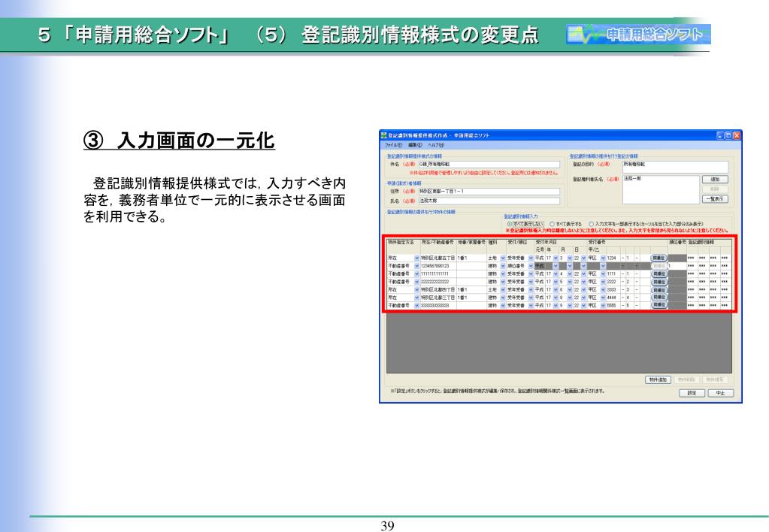Click the 登記識別情報 column header
The width and height of the screenshot is (769, 532).
pos(710,242)
